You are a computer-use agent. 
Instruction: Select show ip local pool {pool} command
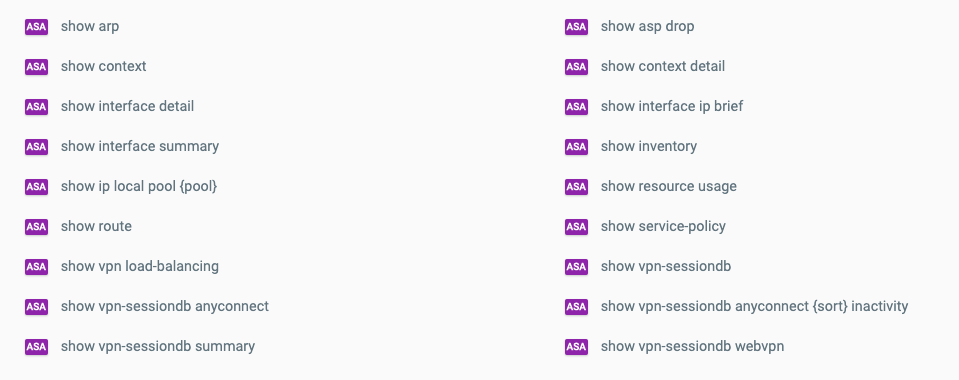(x=139, y=186)
